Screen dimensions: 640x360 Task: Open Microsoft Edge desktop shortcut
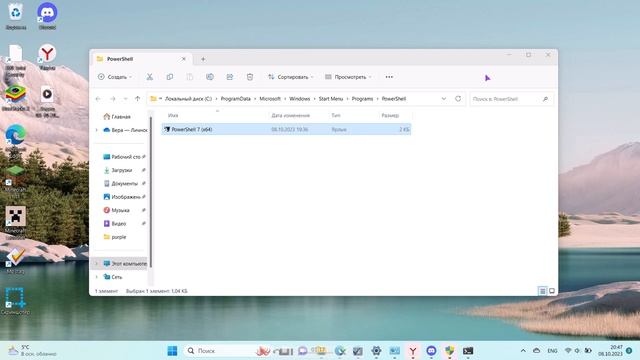point(16,141)
